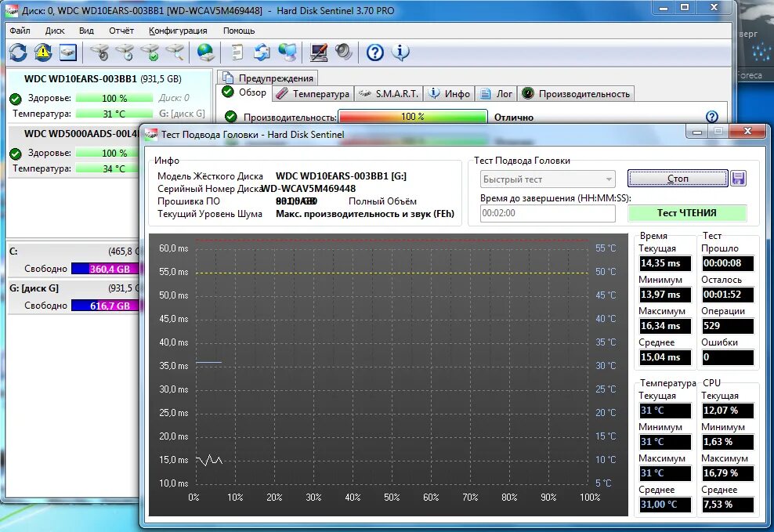Click the blue refresh arrows toolbar icon
Viewport: 774px width, 532px height.
pyautogui.click(x=18, y=52)
